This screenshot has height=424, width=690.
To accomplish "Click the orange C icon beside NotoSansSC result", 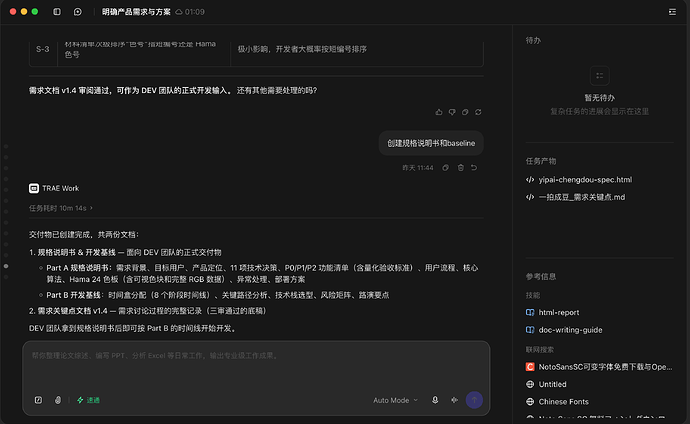I will coord(530,367).
